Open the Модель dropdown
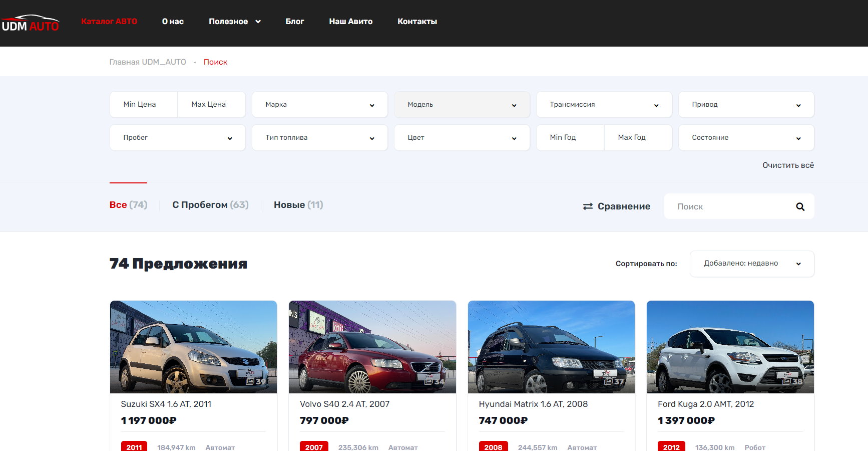This screenshot has width=868, height=451. tap(462, 104)
